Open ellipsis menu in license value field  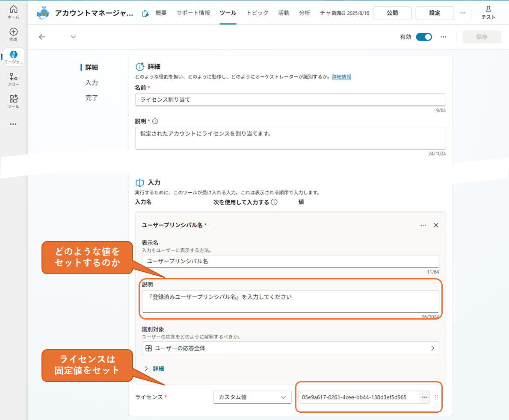point(425,397)
